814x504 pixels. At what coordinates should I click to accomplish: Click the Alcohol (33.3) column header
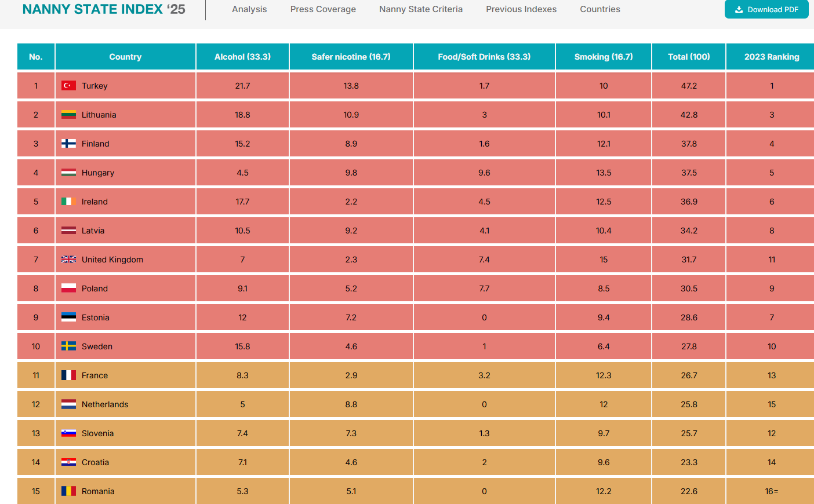coord(242,57)
